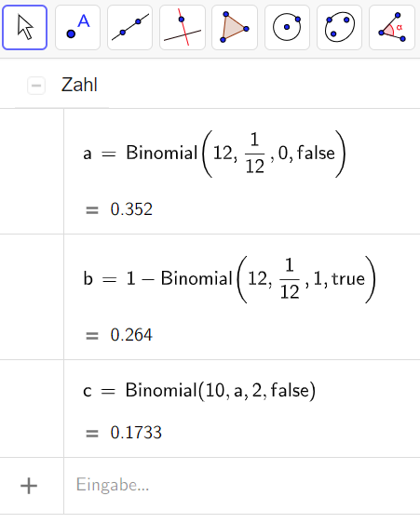Click the result value 0.1733
420x523 pixels.
click(x=136, y=433)
